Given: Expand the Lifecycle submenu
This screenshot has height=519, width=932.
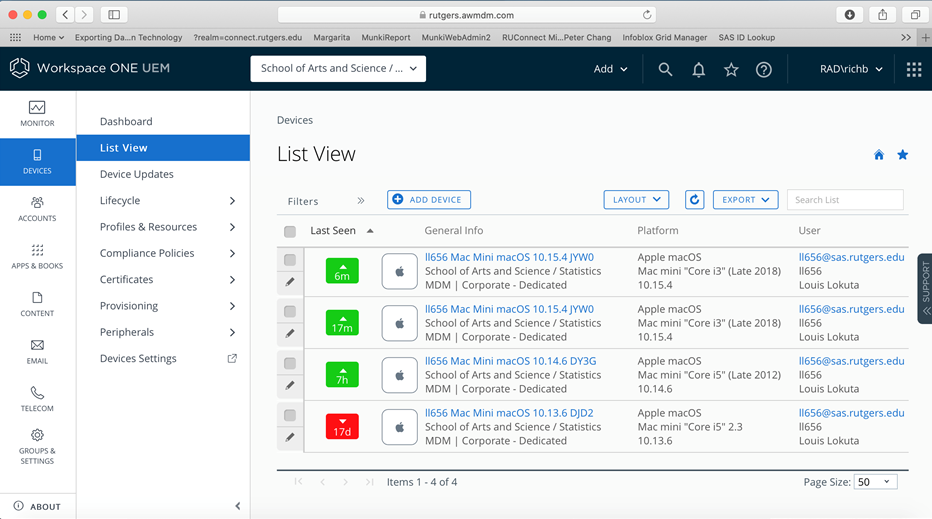Looking at the screenshot, I should tap(232, 201).
